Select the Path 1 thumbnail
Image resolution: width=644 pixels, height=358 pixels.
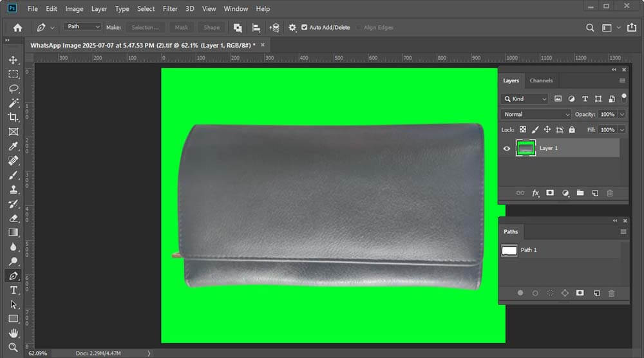coord(509,250)
